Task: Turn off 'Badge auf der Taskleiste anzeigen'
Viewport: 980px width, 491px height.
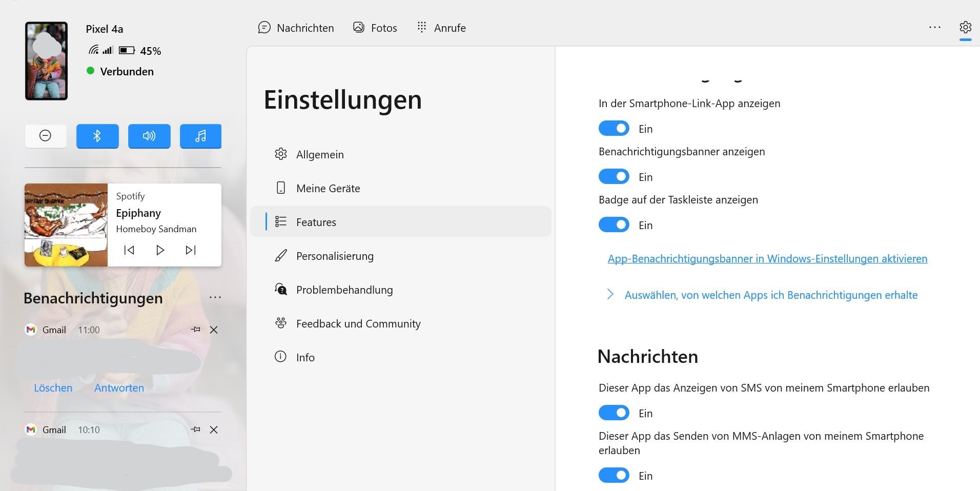Action: [x=614, y=225]
